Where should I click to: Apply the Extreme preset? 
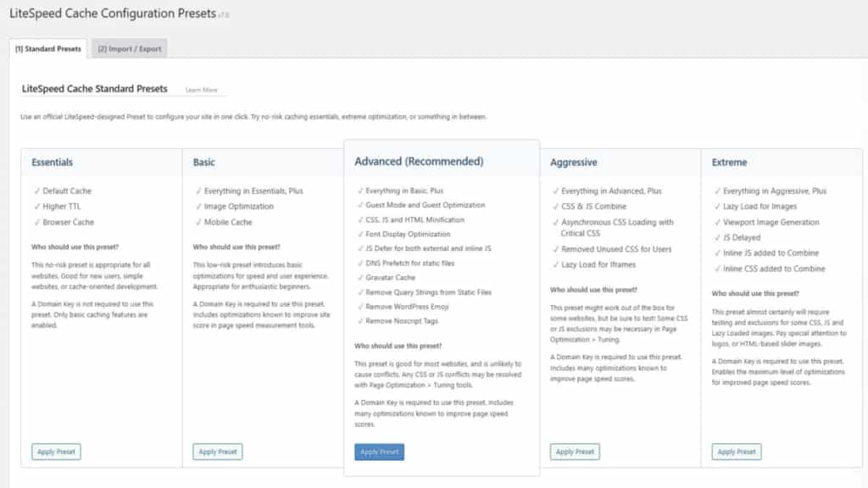point(736,452)
